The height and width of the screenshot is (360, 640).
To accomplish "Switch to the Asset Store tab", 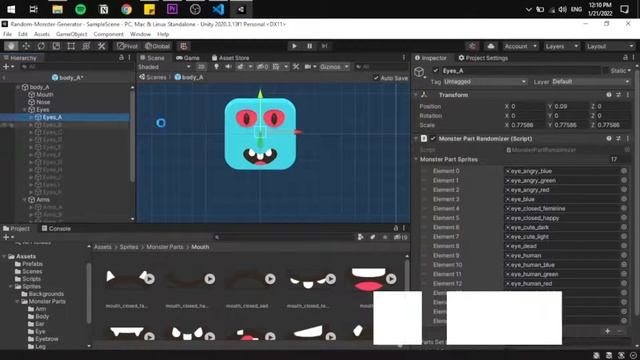I will [230, 58].
